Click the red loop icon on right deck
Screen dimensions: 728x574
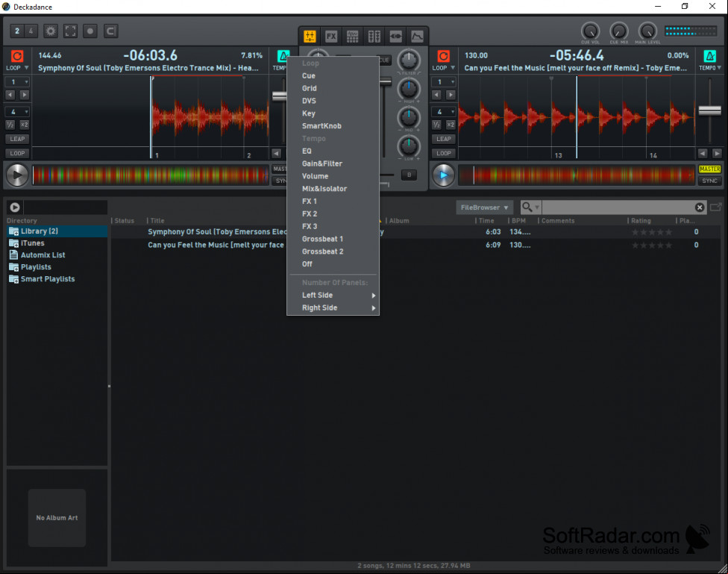(443, 56)
